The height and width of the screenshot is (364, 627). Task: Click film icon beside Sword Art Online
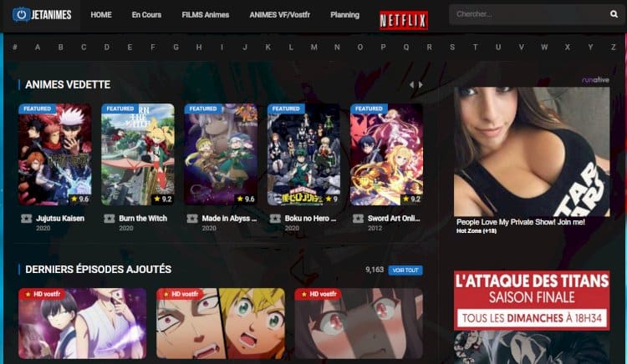point(359,219)
